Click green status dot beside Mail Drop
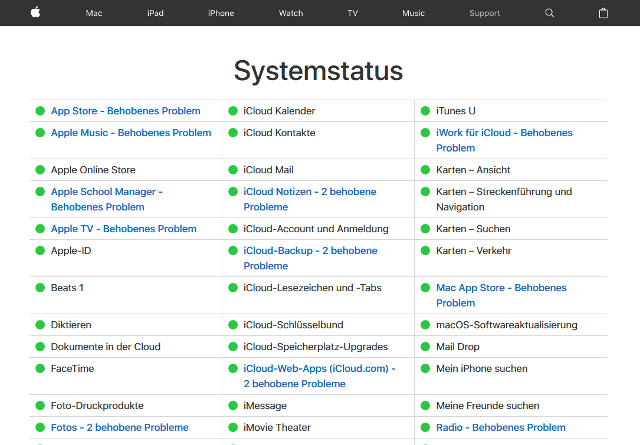The height and width of the screenshot is (445, 640). pos(425,347)
